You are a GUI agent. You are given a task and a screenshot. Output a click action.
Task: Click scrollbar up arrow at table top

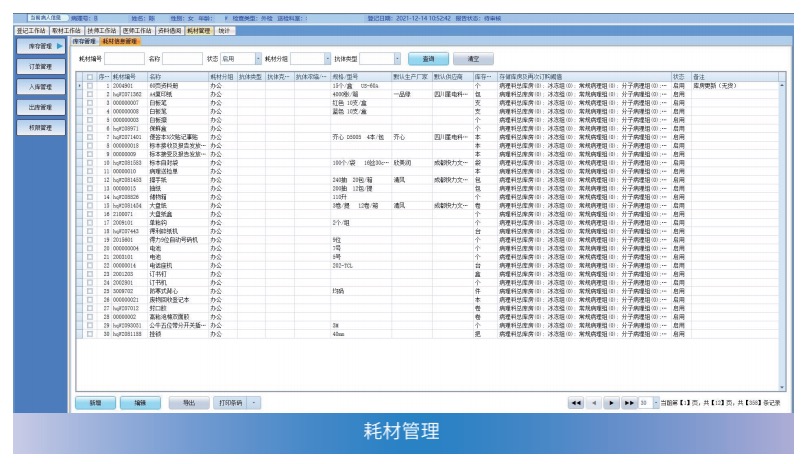click(782, 85)
